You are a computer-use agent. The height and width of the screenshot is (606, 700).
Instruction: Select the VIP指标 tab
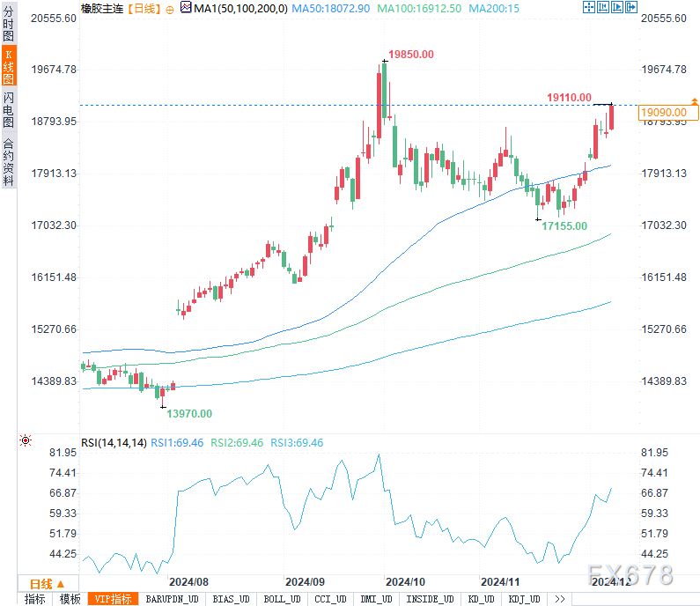[x=114, y=599]
